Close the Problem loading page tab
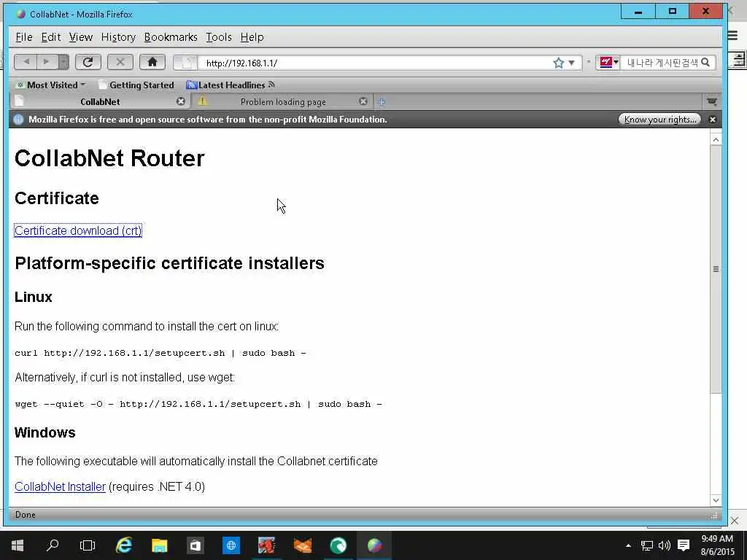The height and width of the screenshot is (560, 747). [x=363, y=101]
